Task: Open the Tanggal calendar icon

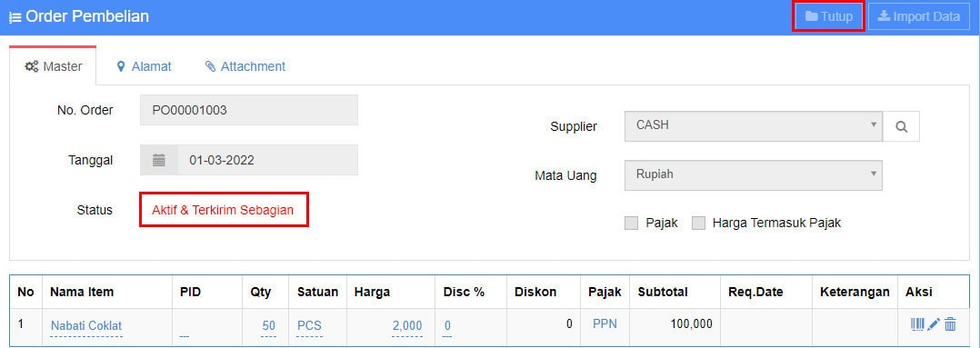Action: point(159,160)
